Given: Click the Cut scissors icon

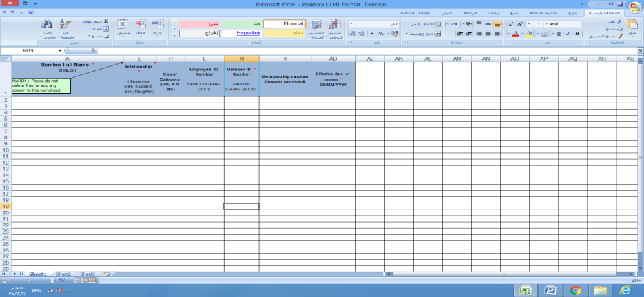Looking at the screenshot, I should (619, 21).
